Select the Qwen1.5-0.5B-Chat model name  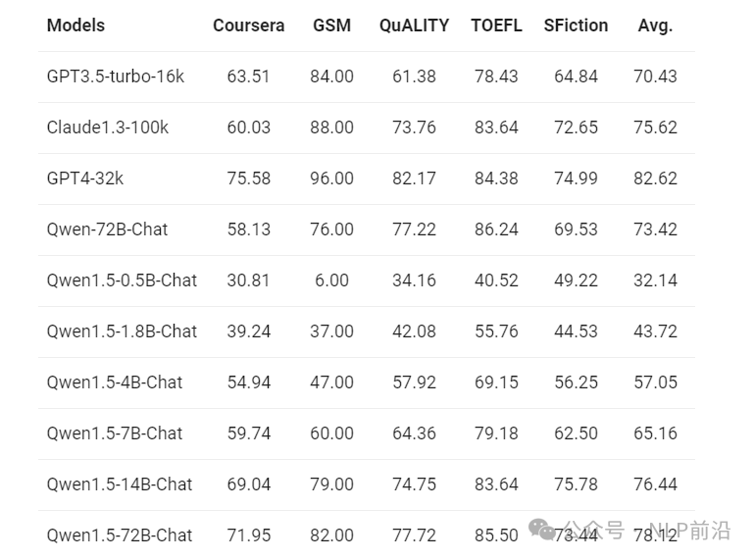point(122,280)
